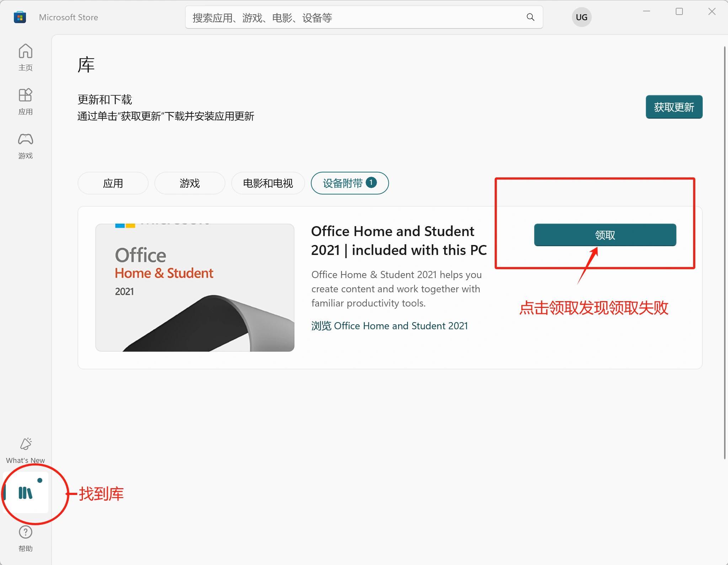Viewport: 728px width, 565px height.
Task: Select the 设备附带 filter tab
Action: (350, 183)
